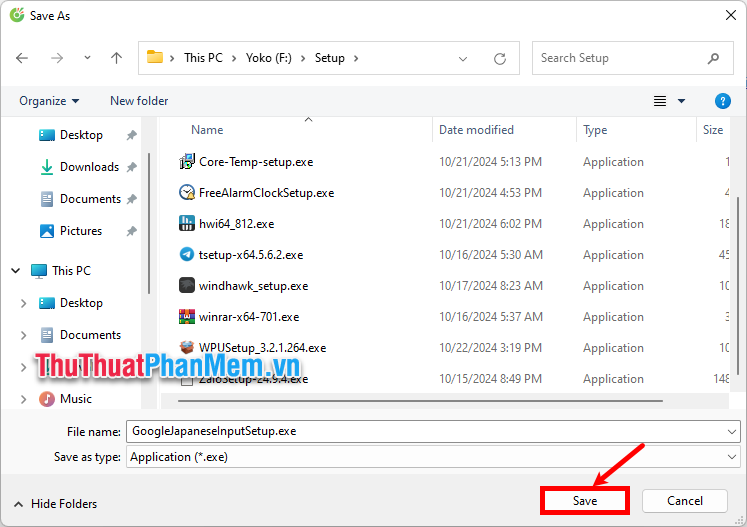The height and width of the screenshot is (527, 747).
Task: Go back with the Back arrow
Action: coord(22,58)
